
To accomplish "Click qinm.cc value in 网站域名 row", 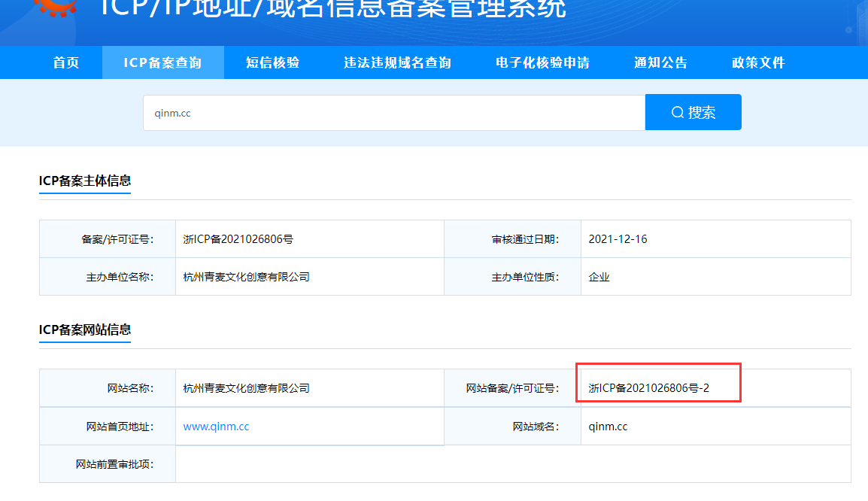I will 608,427.
